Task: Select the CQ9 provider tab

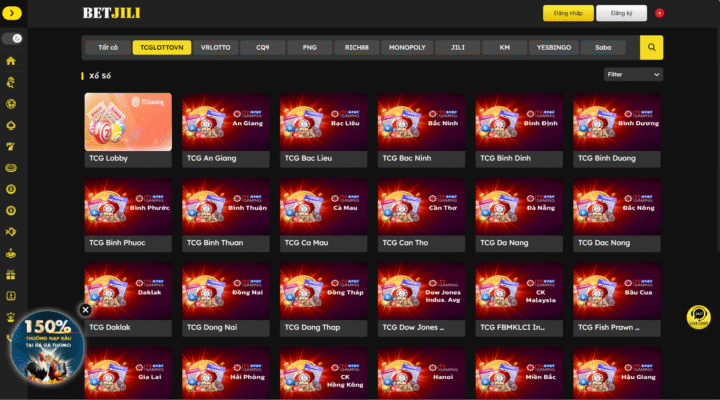Action: (x=263, y=47)
